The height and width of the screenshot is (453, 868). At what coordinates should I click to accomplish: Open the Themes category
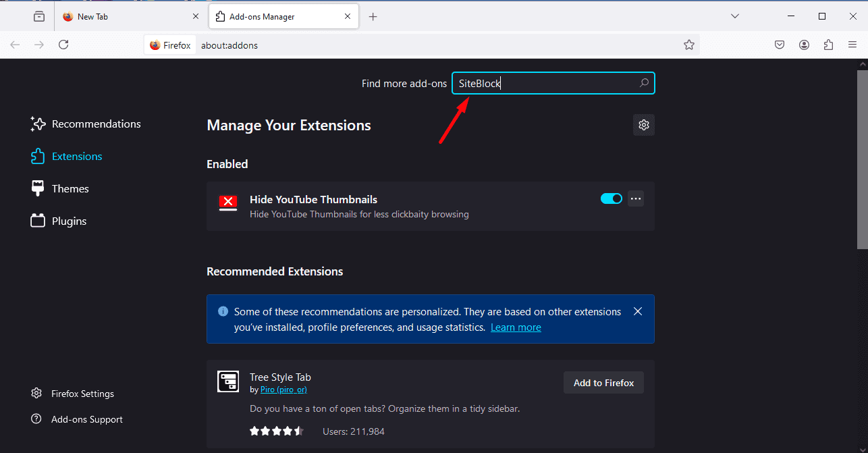(59, 189)
